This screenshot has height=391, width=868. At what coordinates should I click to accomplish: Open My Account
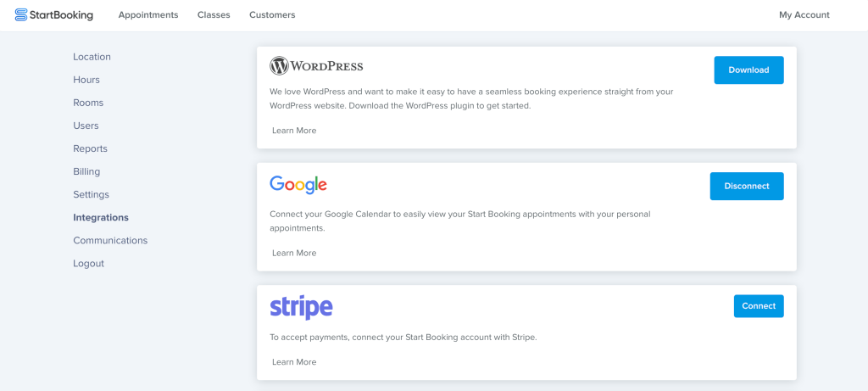tap(804, 15)
